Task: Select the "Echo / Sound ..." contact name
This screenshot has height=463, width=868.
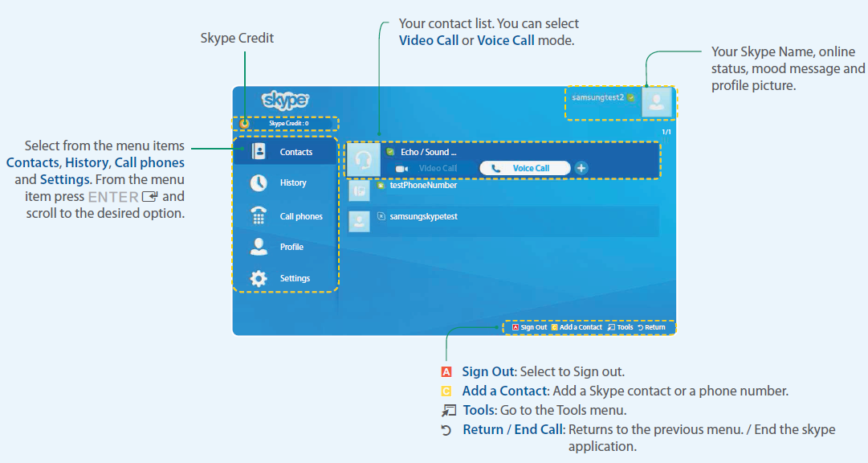Action: pos(429,152)
